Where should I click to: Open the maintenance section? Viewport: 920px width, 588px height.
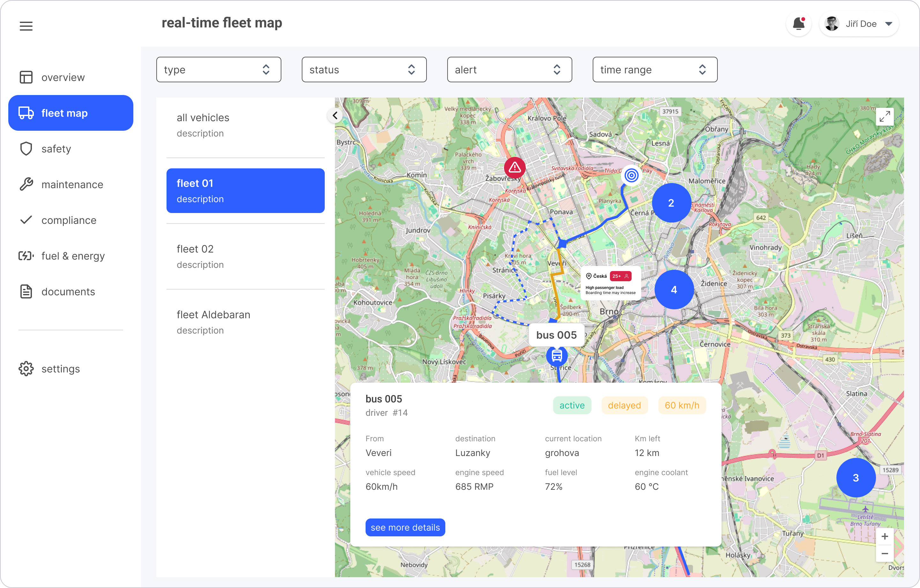point(72,184)
